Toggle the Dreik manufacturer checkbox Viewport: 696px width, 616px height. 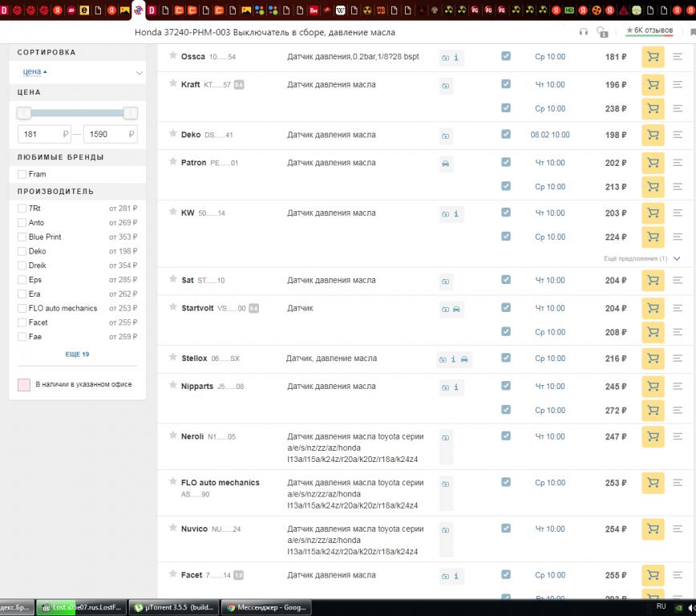22,265
